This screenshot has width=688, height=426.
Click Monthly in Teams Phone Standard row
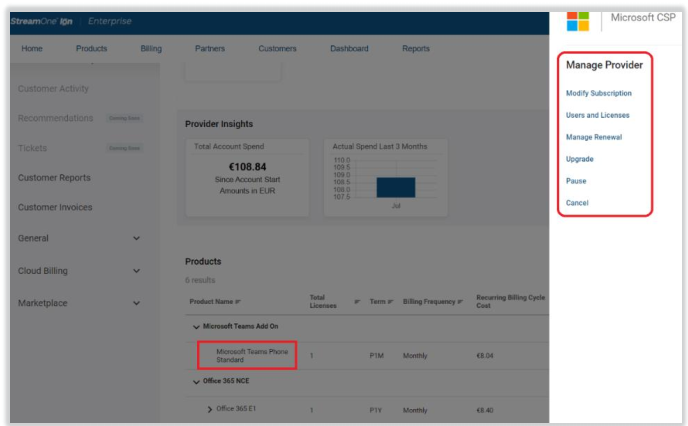415,355
